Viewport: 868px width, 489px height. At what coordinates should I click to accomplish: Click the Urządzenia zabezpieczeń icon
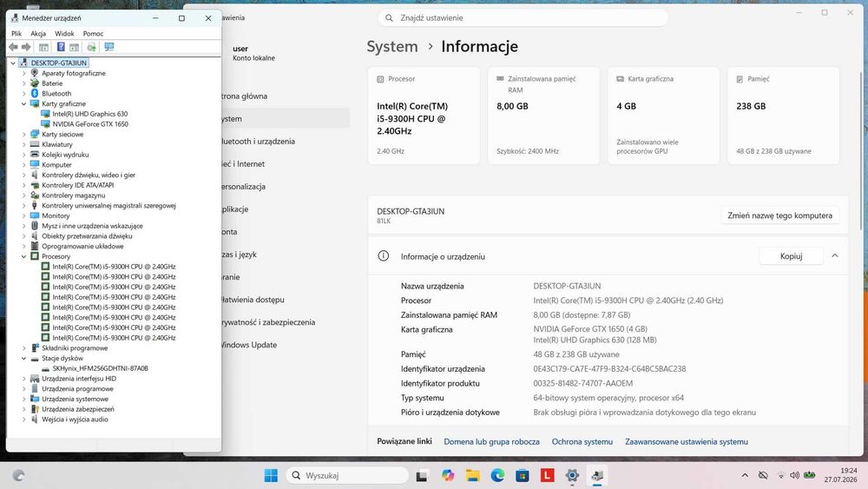point(35,409)
